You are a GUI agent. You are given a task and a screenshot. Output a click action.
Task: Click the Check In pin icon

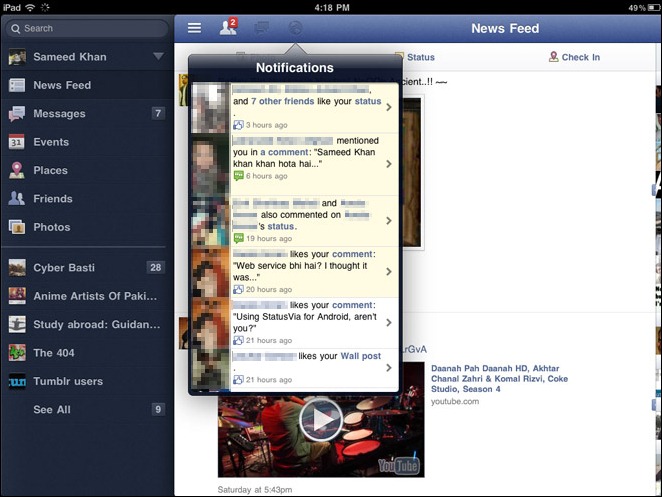coord(553,57)
